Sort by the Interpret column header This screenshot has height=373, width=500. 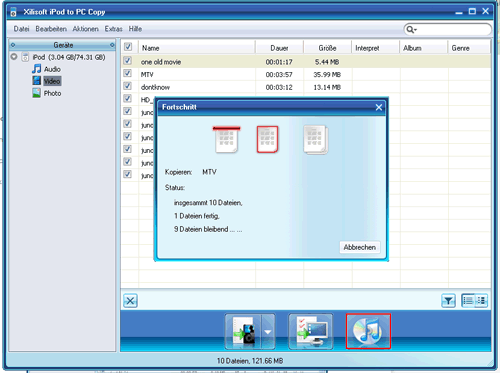[x=375, y=48]
